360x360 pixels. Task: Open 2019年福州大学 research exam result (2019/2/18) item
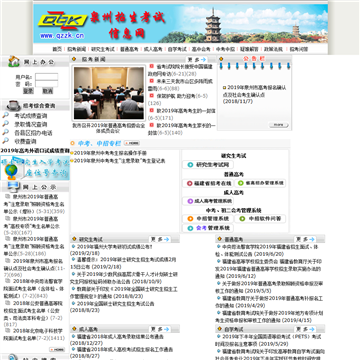click(112, 250)
